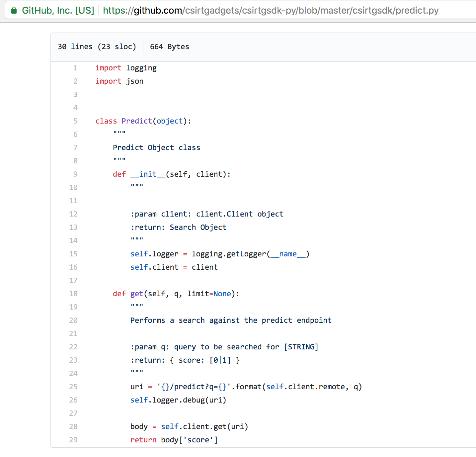The width and height of the screenshot is (476, 457).
Task: Click 'self.client = client' assignment line
Action: click(174, 267)
